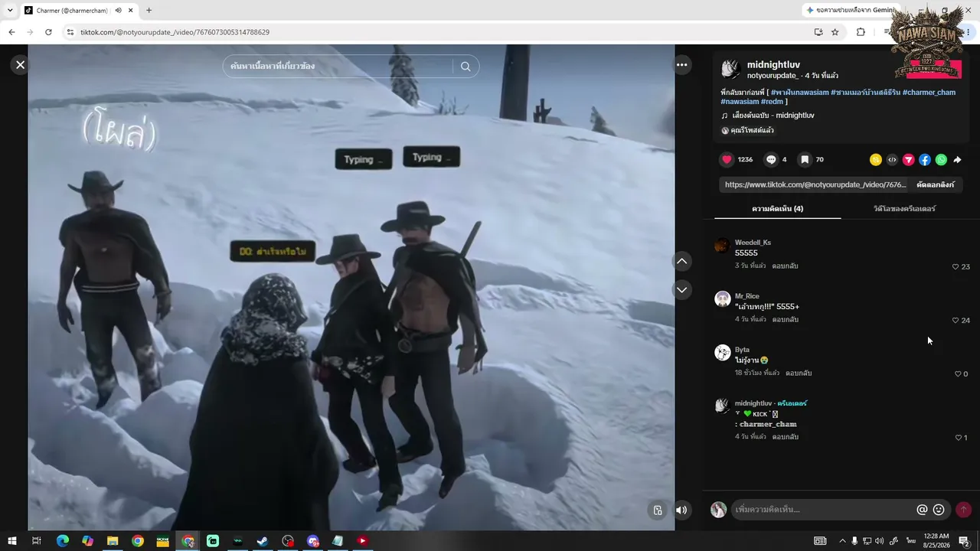Expand more share options arrow
The width and height of the screenshot is (980, 551).
click(957, 160)
